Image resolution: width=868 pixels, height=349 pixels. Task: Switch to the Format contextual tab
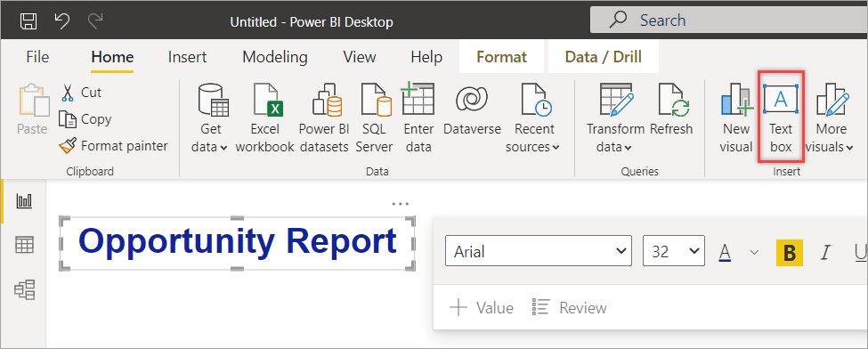click(x=501, y=57)
